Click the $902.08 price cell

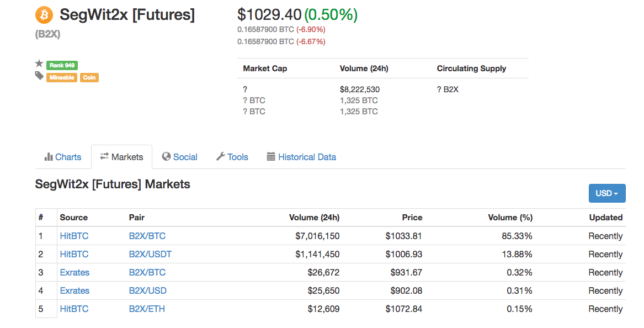coord(406,290)
